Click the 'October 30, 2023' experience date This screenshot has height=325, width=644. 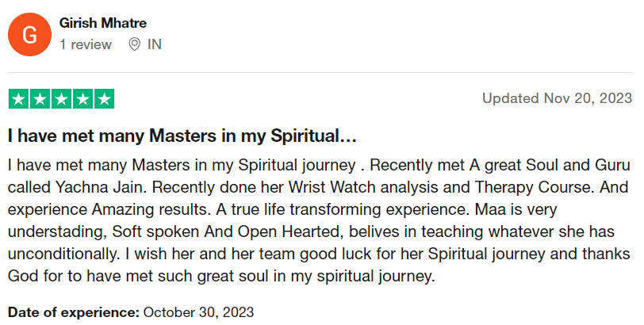point(198,312)
